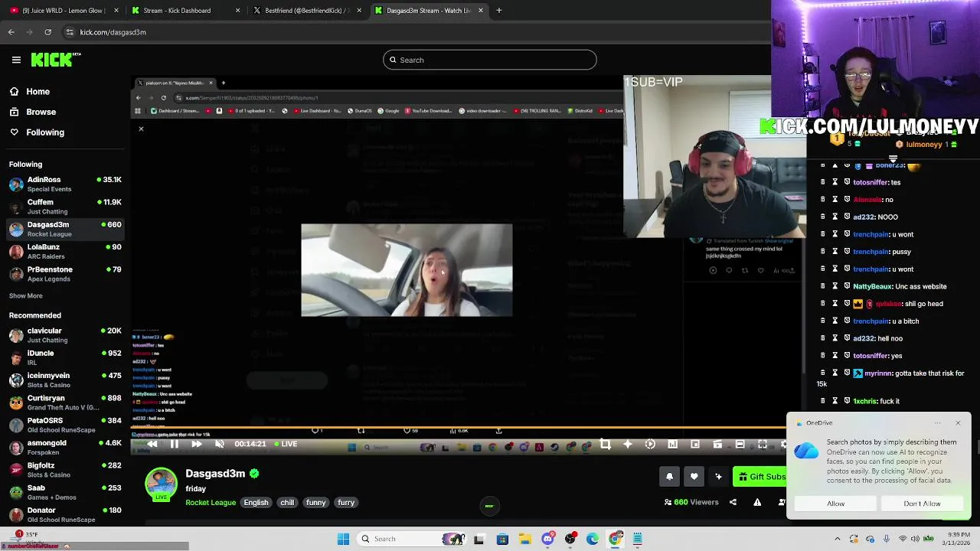The width and height of the screenshot is (980, 551).
Task: Open iDuncle recommended channel
Action: click(65, 357)
